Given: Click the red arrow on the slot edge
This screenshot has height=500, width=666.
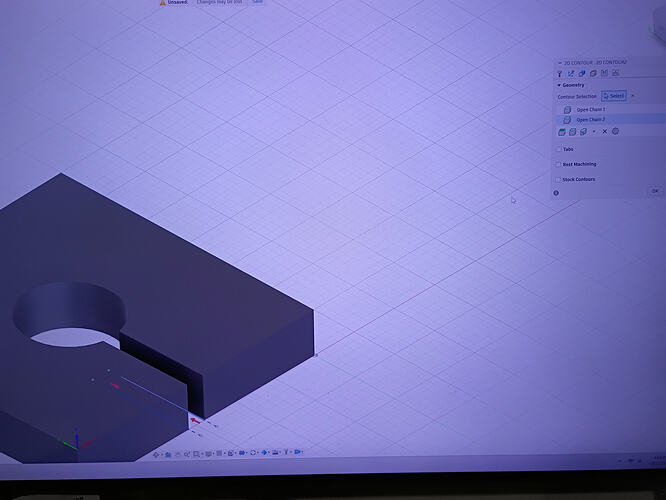Looking at the screenshot, I should click(195, 421).
